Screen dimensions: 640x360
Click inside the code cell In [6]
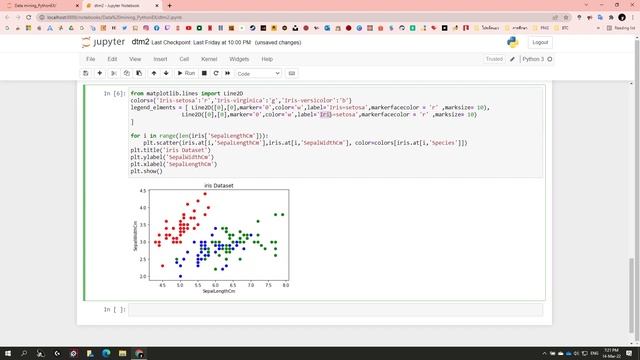coord(336,132)
